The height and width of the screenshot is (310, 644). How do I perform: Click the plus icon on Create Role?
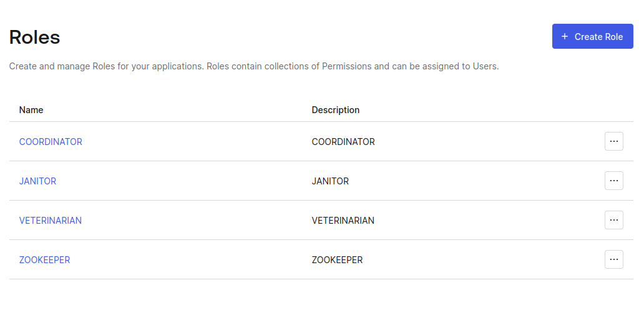pos(565,37)
